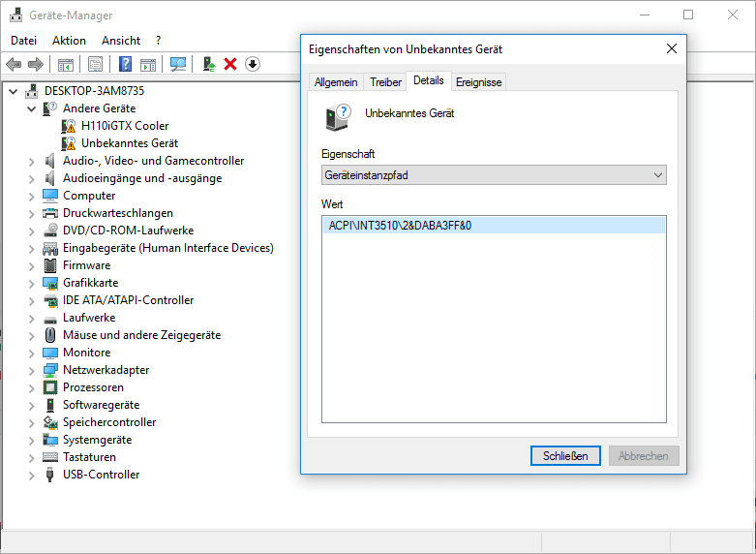Expand the Softwaregeräte node
This screenshot has height=554, width=756.
click(x=32, y=406)
